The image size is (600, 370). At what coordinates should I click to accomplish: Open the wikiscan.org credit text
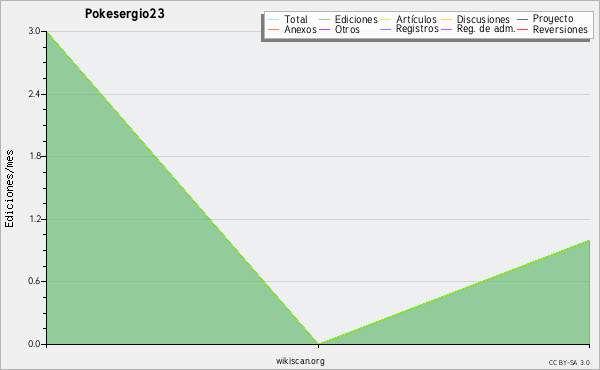point(300,361)
